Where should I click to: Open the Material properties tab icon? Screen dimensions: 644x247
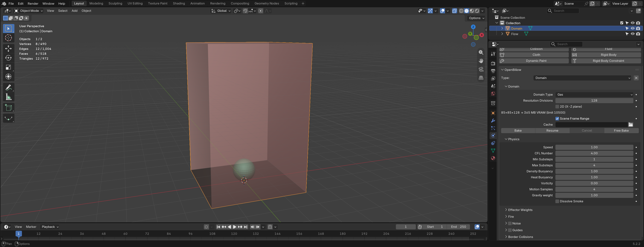pos(493,158)
